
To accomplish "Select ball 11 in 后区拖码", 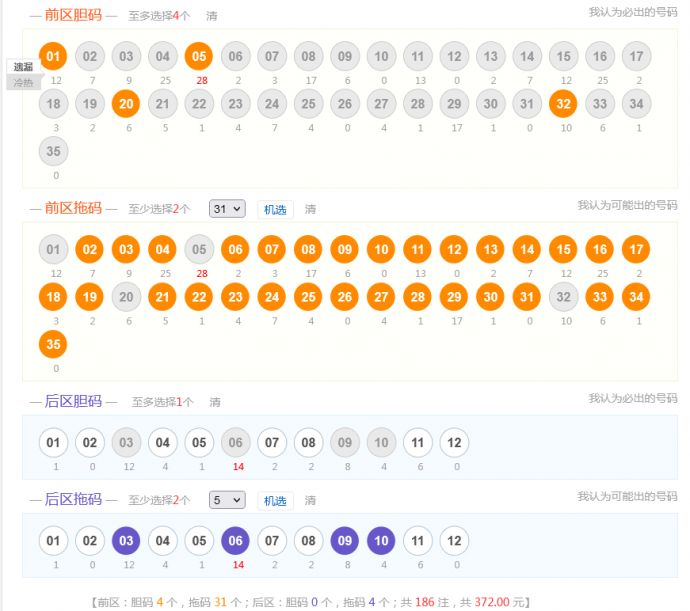I will [418, 541].
